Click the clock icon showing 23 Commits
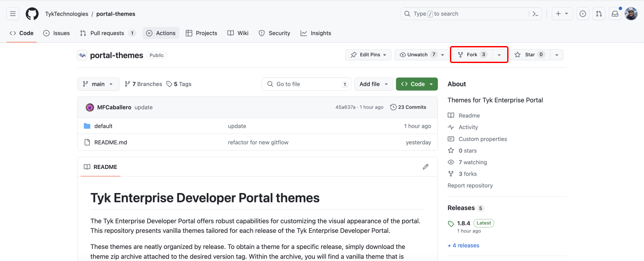This screenshot has width=644, height=261. click(393, 107)
